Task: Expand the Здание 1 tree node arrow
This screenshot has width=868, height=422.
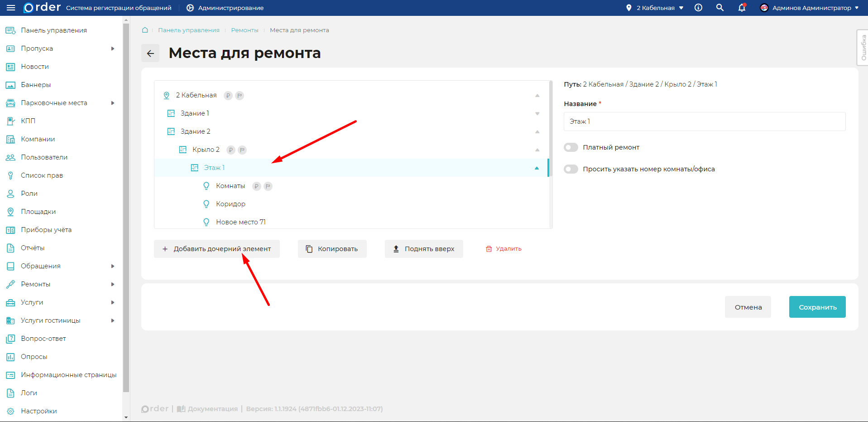Action: (x=537, y=114)
